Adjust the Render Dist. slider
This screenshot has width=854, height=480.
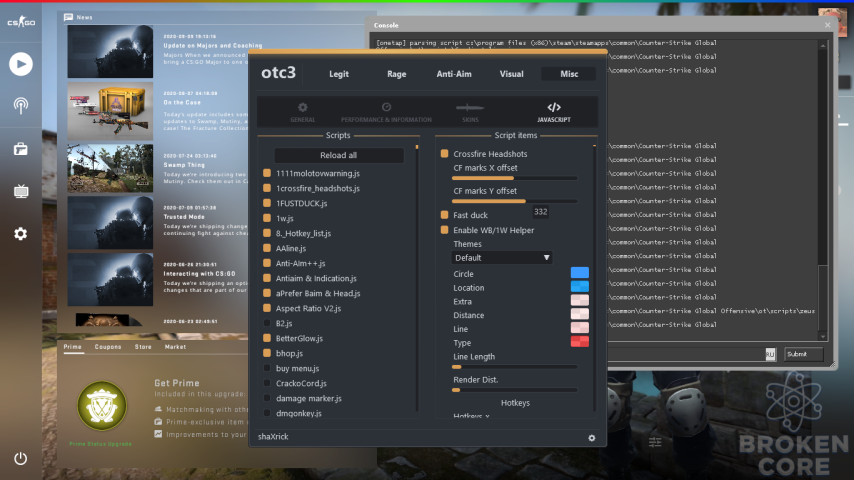[x=514, y=390]
